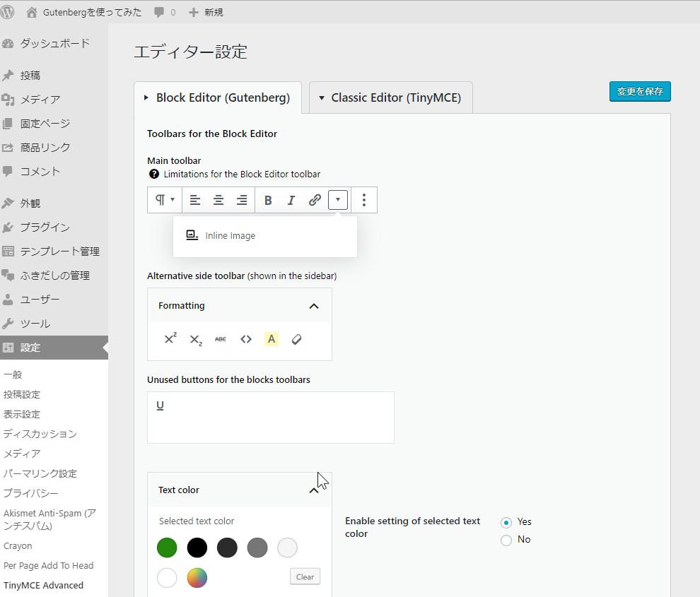Click the superscript formatting icon
This screenshot has height=597, width=700.
point(170,339)
